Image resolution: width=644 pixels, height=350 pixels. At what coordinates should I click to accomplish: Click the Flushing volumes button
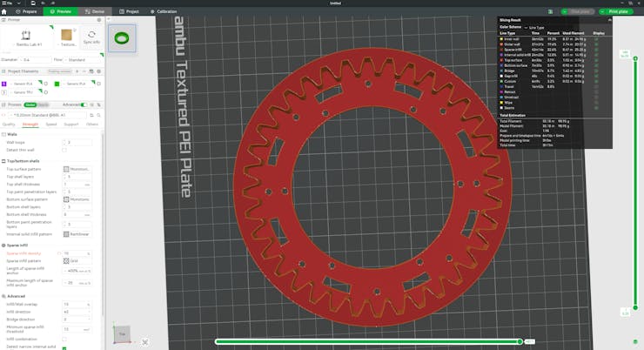point(60,71)
